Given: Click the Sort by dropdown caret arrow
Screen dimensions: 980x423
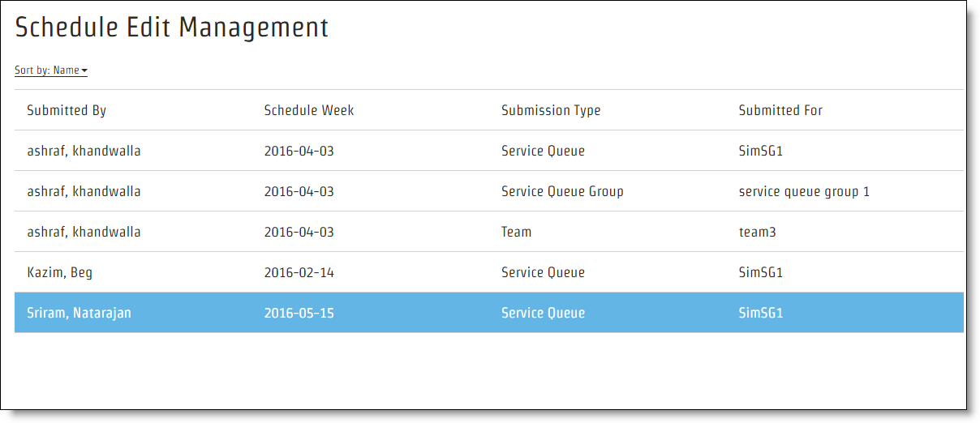Looking at the screenshot, I should (x=84, y=71).
